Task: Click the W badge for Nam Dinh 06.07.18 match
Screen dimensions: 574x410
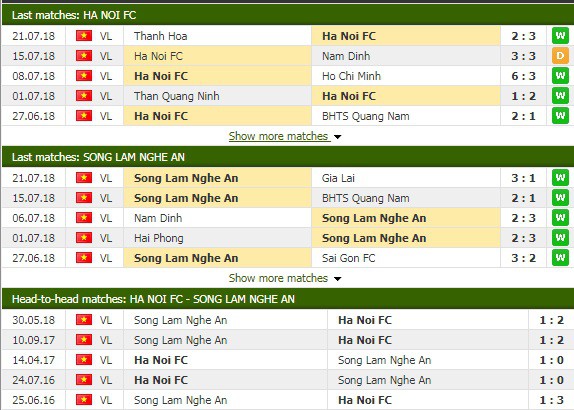Action: tap(560, 218)
